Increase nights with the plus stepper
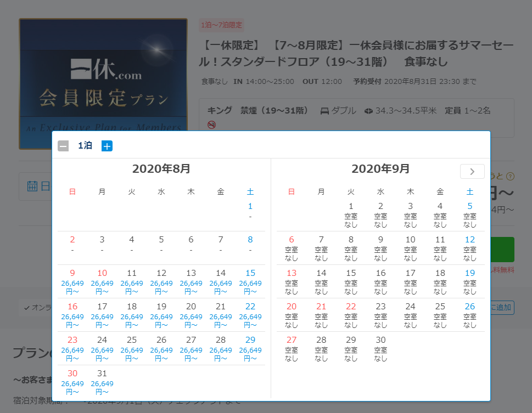 coord(107,146)
